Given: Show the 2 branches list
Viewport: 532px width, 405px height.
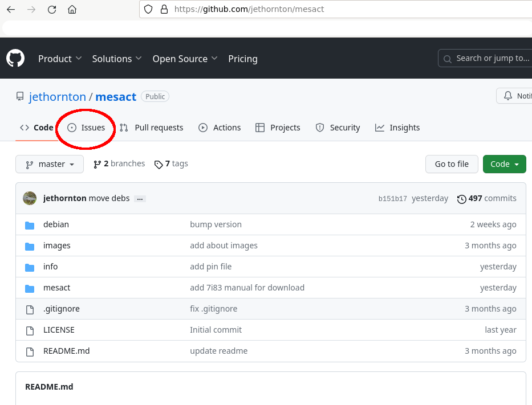Looking at the screenshot, I should point(119,164).
